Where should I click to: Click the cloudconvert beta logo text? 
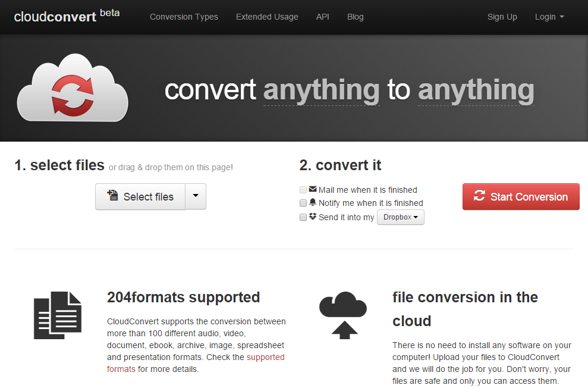pos(67,16)
